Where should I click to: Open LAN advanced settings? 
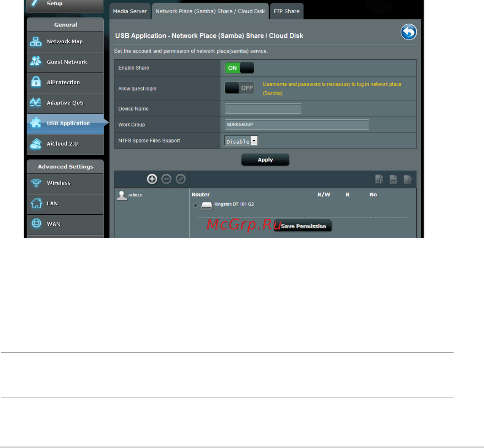click(x=65, y=204)
